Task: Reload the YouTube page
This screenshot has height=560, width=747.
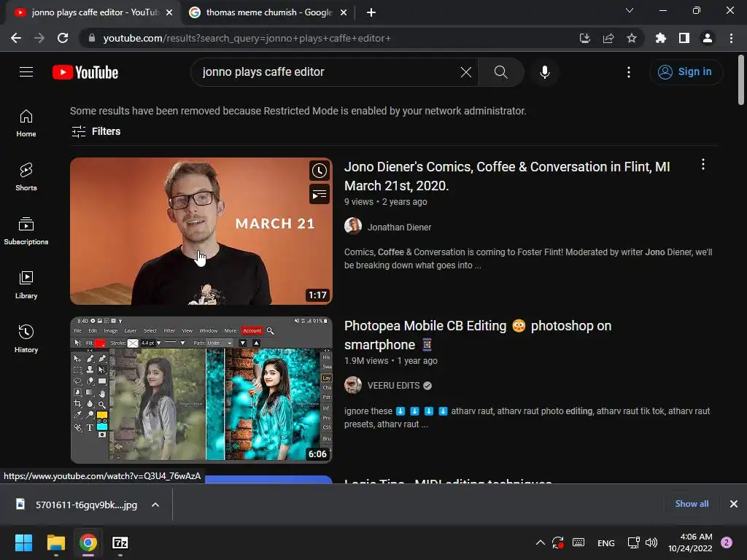Action: pos(63,38)
